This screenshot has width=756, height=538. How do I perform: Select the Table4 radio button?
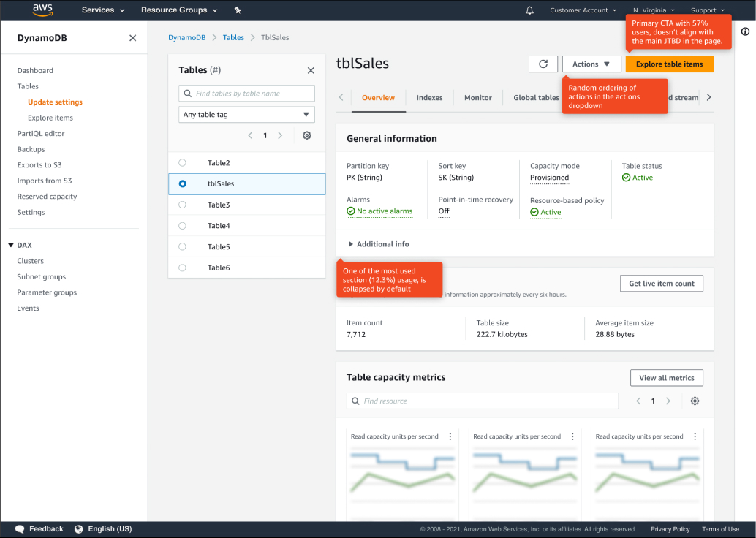183,226
